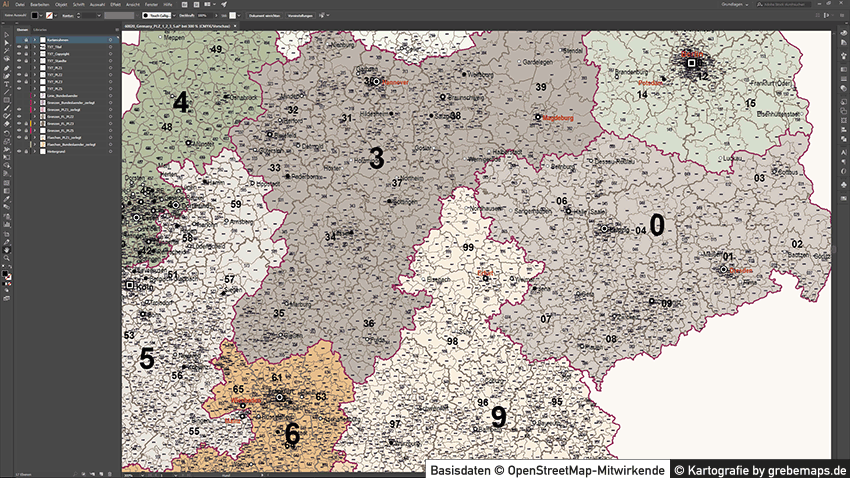Select the Selection tool in the toolbar
Screen dimensions: 850x478
(x=7, y=36)
